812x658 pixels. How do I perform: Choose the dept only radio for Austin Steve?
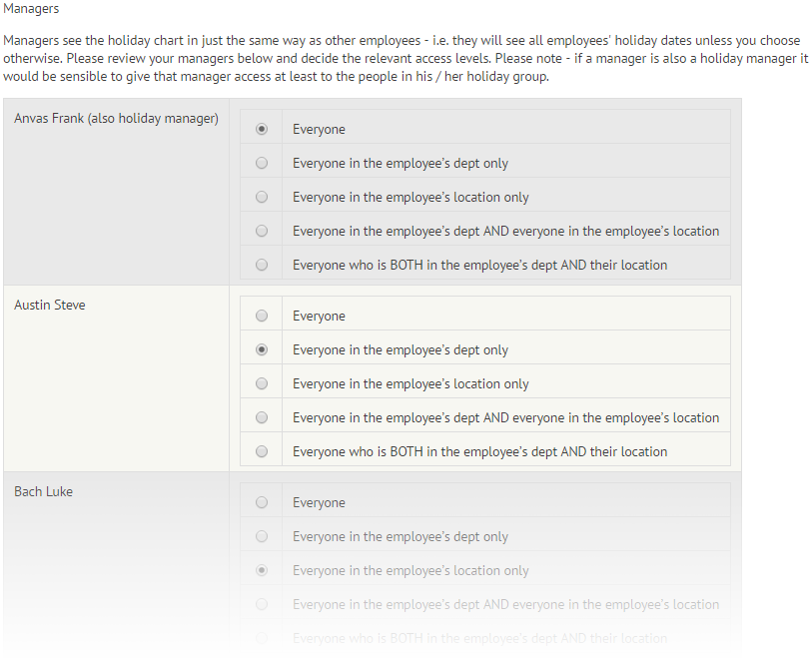click(262, 349)
